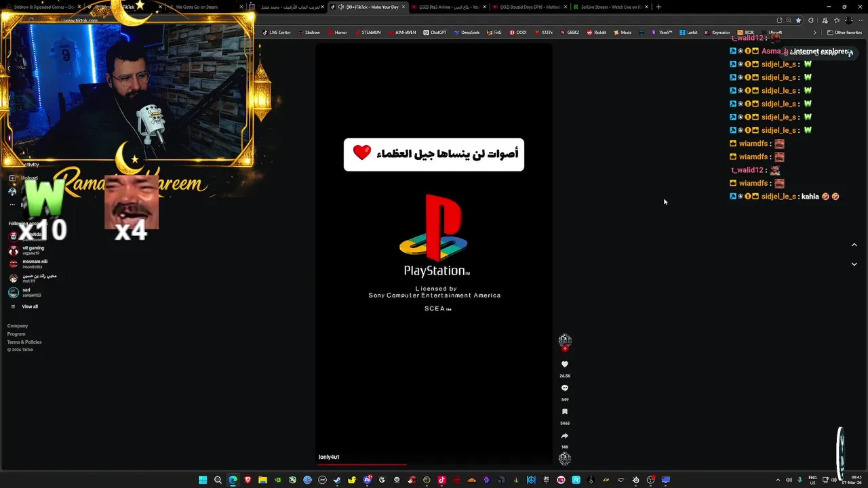The width and height of the screenshot is (868, 488).
Task: Open the Windows Start menu
Action: tap(203, 480)
